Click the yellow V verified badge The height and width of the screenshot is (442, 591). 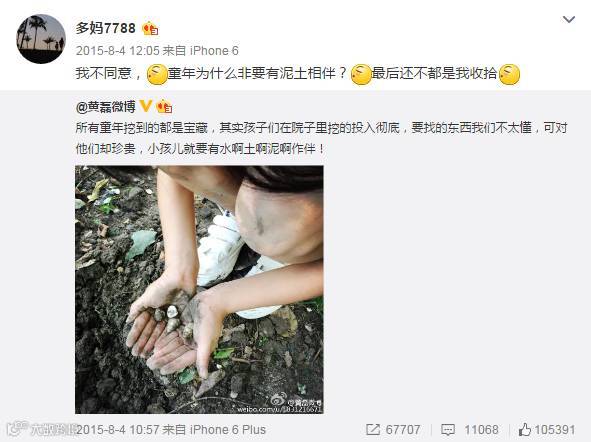[x=145, y=106]
